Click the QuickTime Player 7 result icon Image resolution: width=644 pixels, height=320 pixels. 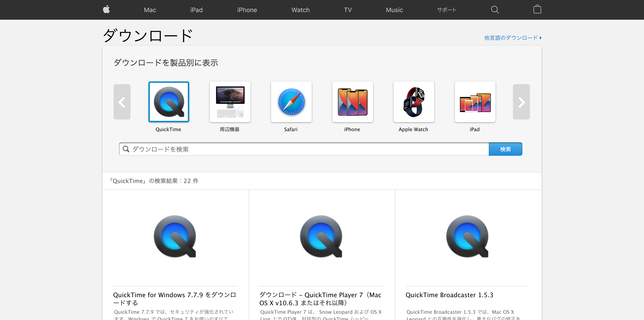pyautogui.click(x=321, y=236)
